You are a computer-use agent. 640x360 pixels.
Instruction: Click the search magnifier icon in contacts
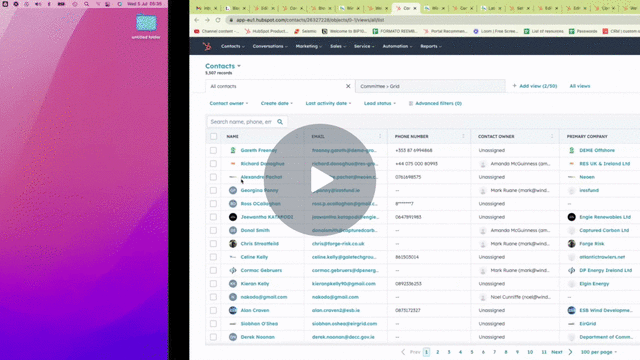[280, 122]
